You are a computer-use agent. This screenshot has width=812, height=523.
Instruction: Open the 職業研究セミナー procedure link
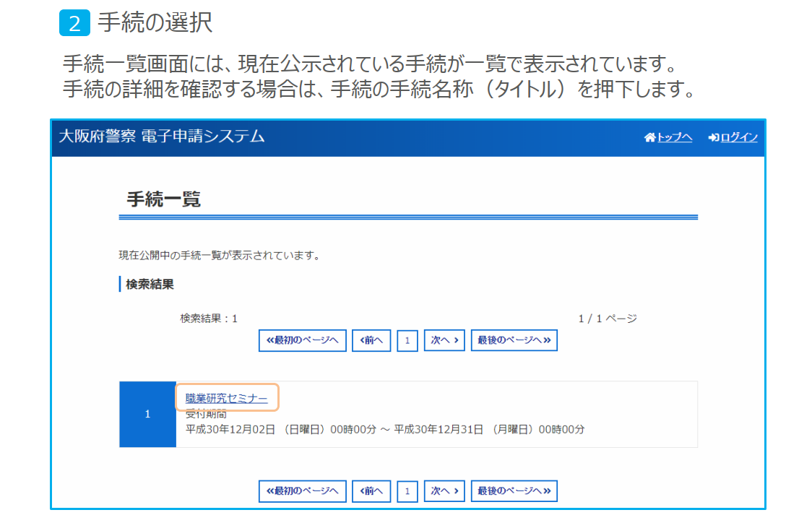click(226, 398)
